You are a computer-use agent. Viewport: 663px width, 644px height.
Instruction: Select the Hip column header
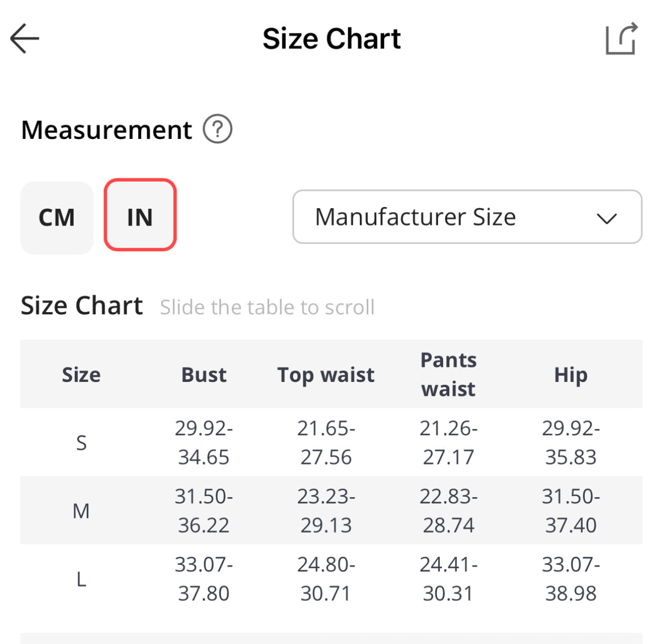(x=570, y=375)
